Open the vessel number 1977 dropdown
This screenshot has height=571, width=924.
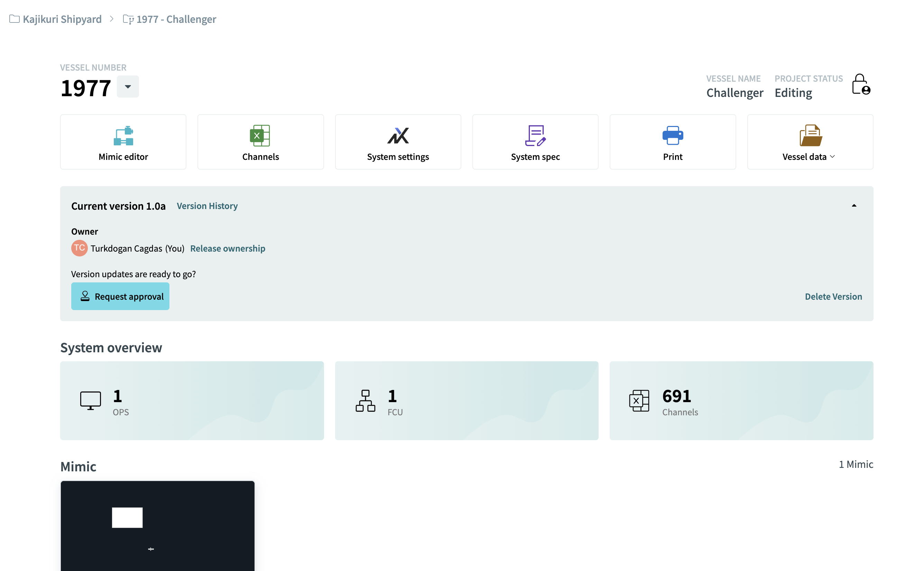(x=128, y=87)
